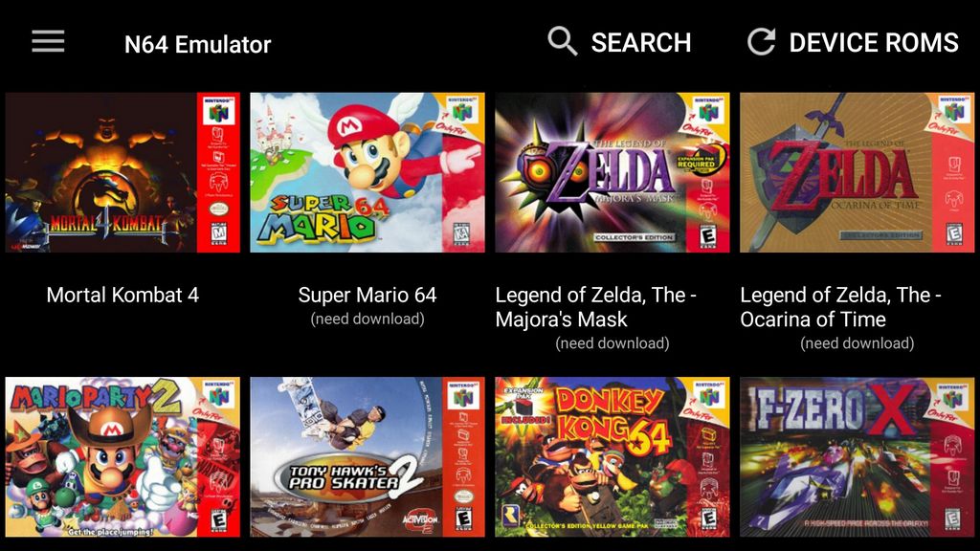Select the Super Mario 64 cover art
Viewport: 980px width, 551px height.
pyautogui.click(x=367, y=172)
